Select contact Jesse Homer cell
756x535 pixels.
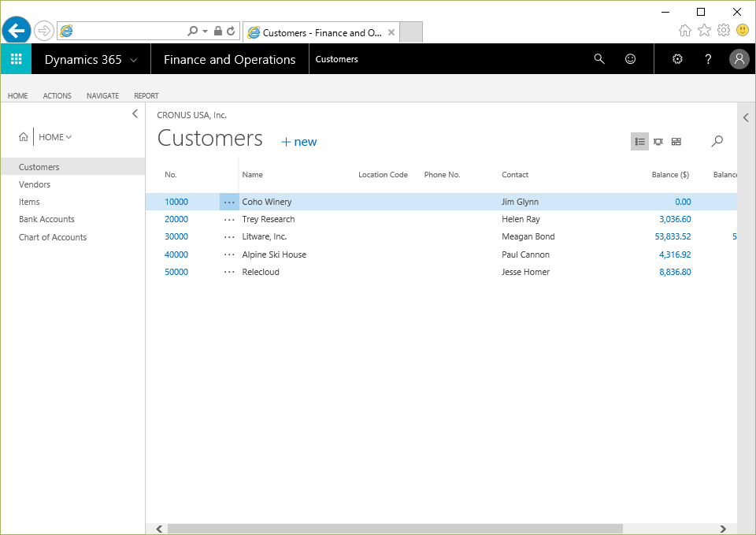[x=525, y=272]
